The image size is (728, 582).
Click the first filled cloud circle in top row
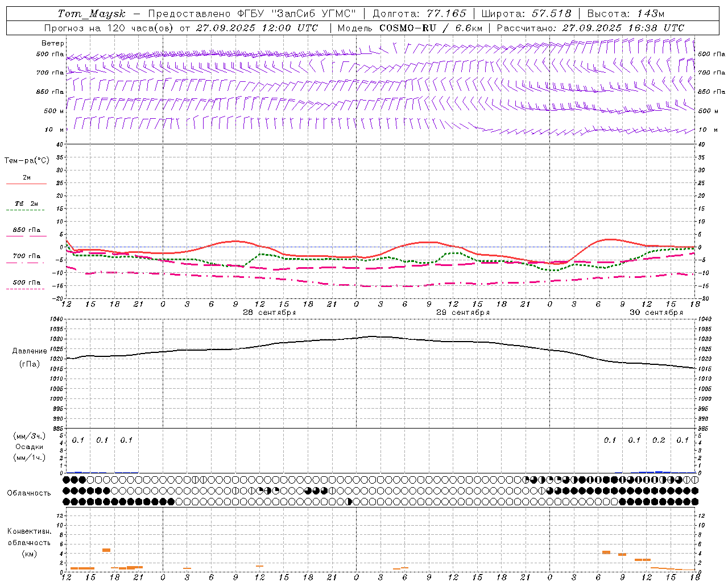pos(67,480)
